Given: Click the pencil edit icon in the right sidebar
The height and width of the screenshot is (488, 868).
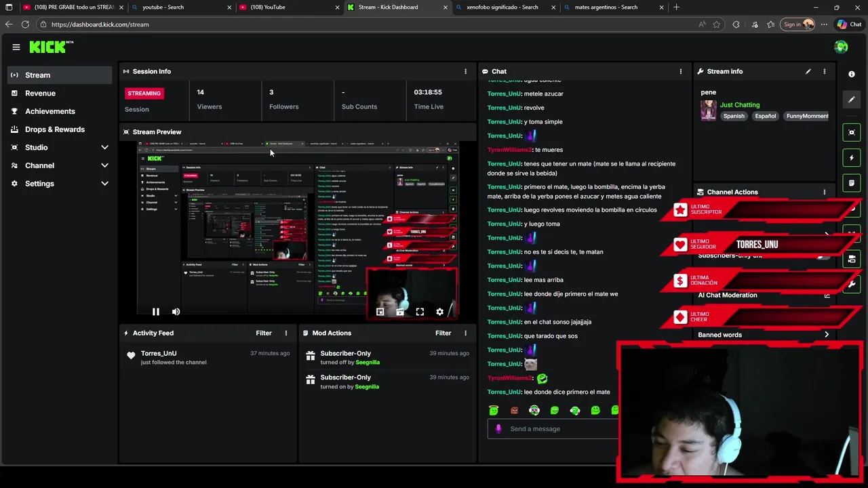Looking at the screenshot, I should tap(852, 100).
